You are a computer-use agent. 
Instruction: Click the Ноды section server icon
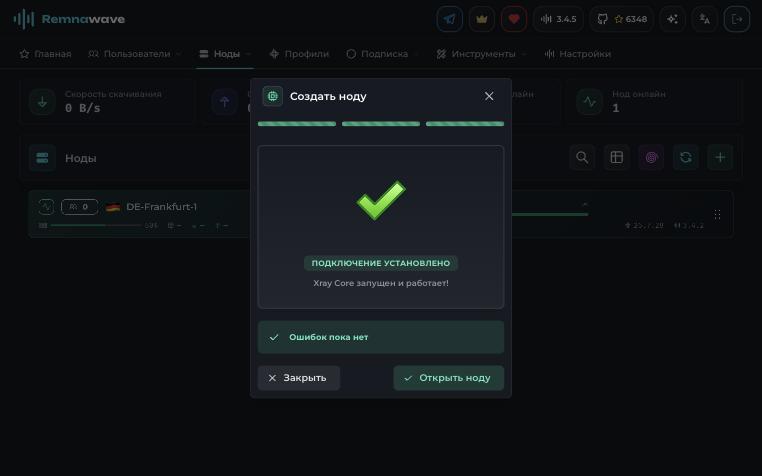tap(42, 158)
